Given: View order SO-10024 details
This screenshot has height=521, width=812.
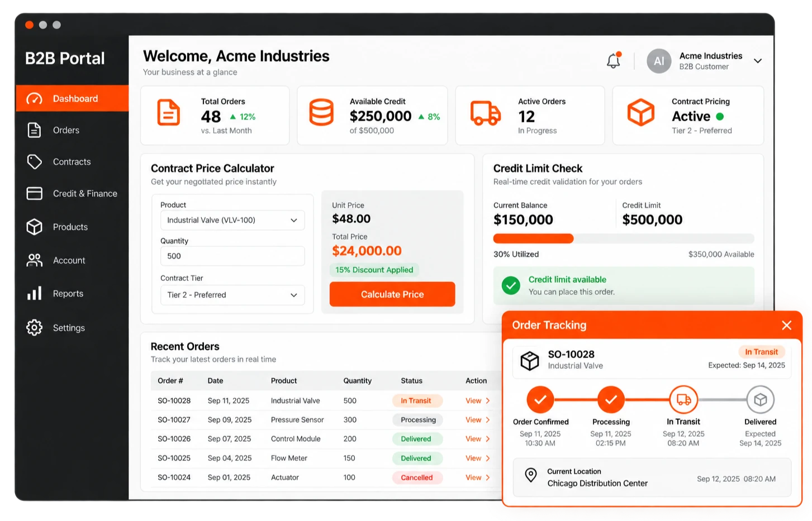Looking at the screenshot, I should click(478, 477).
